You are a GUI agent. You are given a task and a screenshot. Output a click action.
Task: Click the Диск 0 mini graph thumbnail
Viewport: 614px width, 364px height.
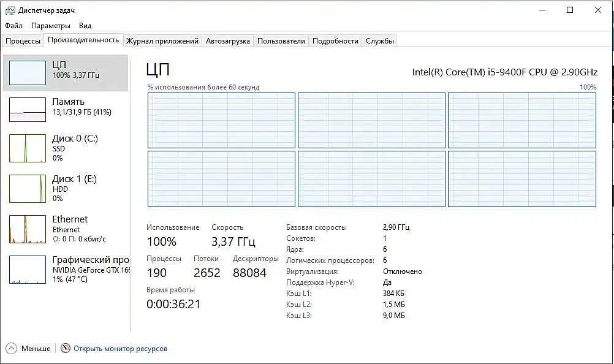(28, 148)
